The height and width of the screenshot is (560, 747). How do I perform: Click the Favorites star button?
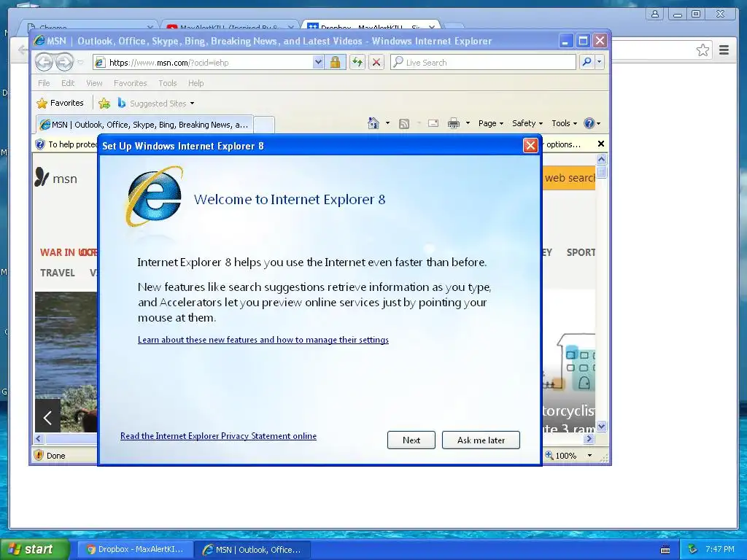[61, 103]
